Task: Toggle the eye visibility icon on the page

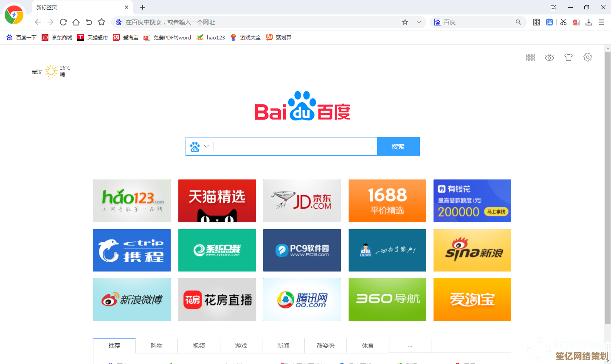Action: pos(549,57)
